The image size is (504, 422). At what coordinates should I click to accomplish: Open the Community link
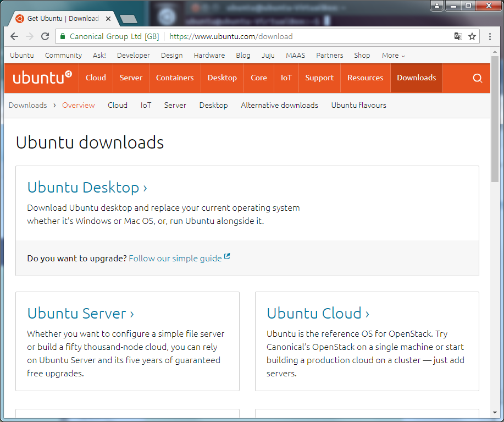[63, 56]
